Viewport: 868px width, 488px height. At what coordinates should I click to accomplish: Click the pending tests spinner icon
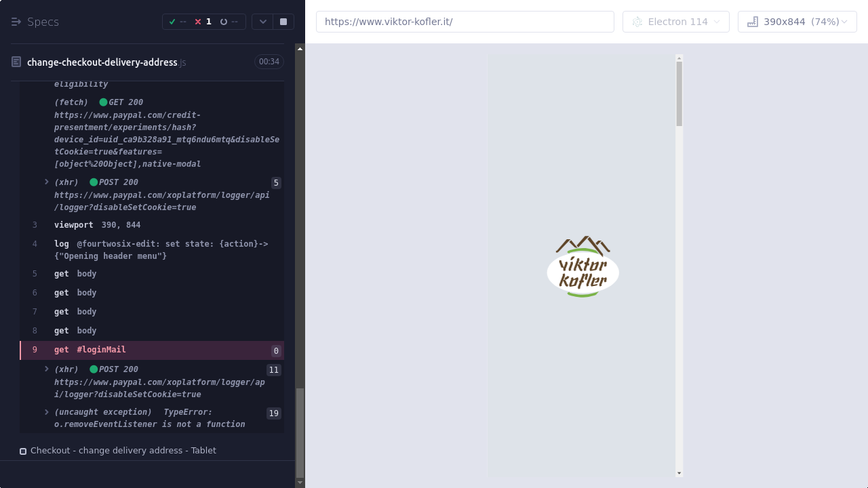224,22
